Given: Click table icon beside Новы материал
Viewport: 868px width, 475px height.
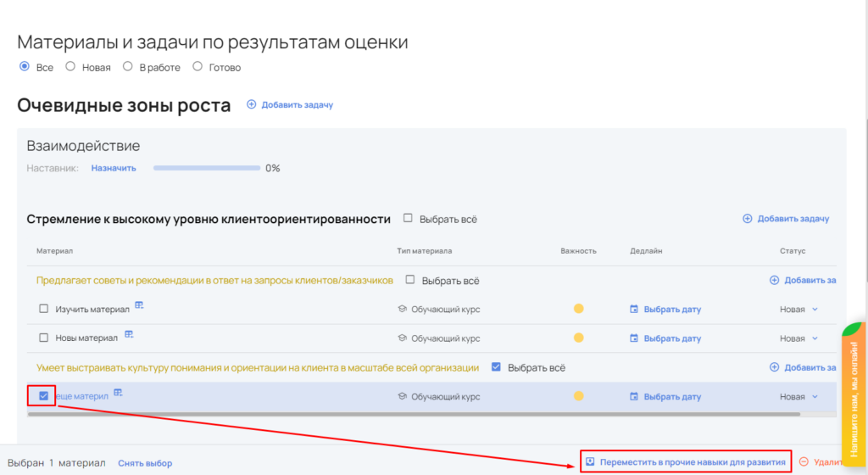Looking at the screenshot, I should (x=129, y=334).
